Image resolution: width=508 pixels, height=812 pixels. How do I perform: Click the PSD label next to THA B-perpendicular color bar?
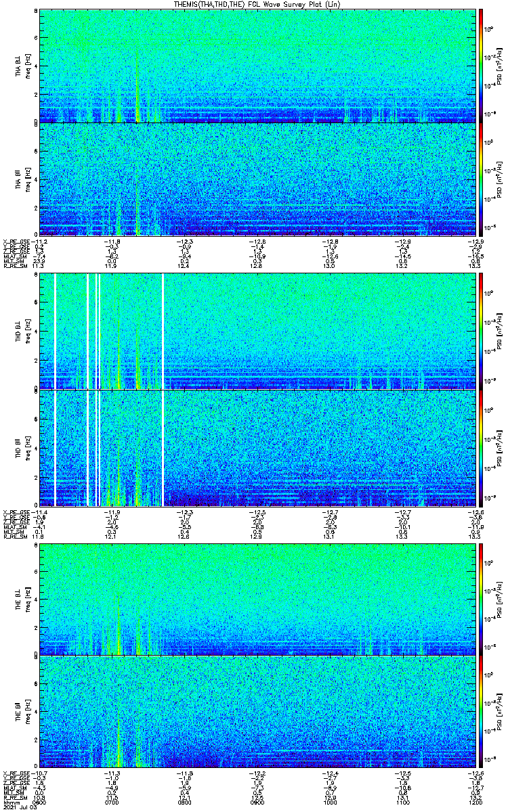[498, 66]
